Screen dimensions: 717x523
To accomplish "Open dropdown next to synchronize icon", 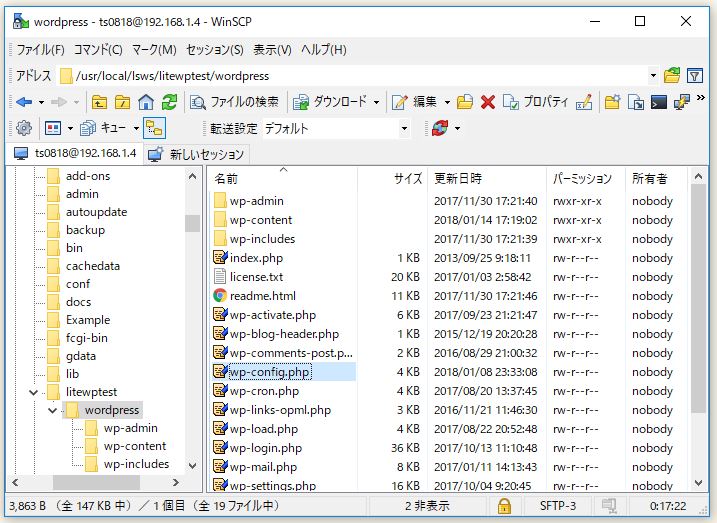I will click(457, 128).
